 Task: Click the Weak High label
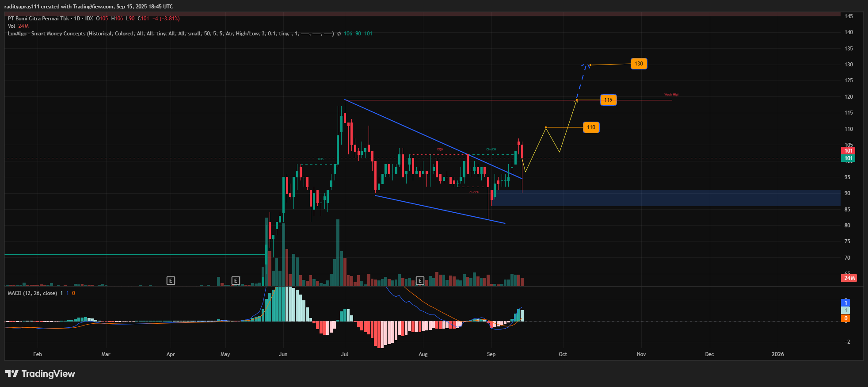coord(672,95)
